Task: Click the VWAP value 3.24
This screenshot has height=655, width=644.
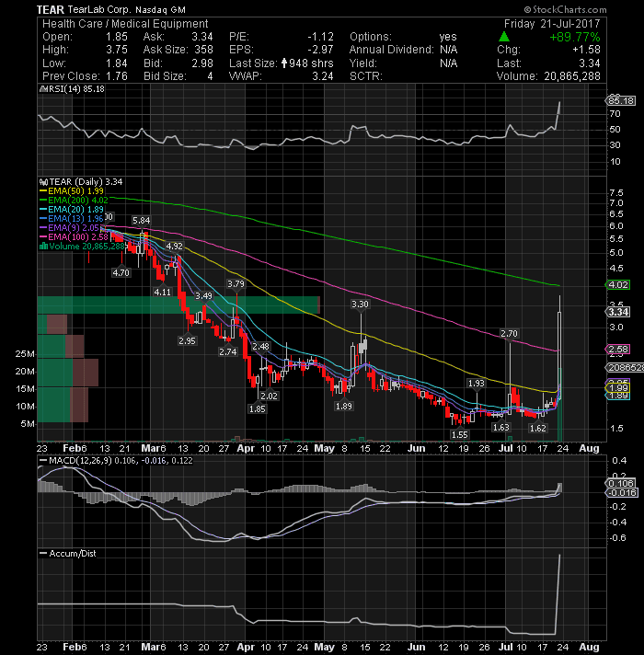Action: [x=322, y=76]
